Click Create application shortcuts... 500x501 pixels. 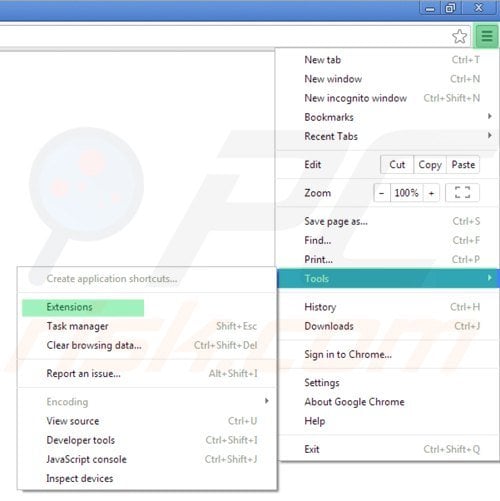[147, 279]
